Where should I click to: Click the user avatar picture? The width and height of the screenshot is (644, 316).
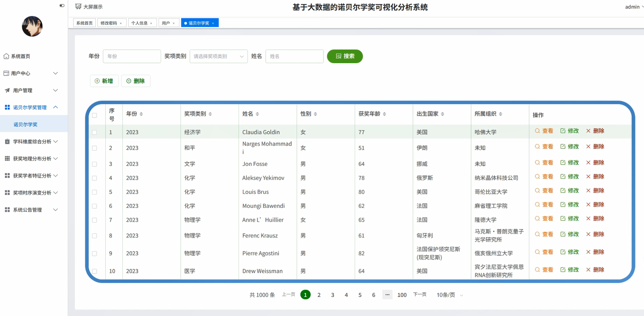32,26
